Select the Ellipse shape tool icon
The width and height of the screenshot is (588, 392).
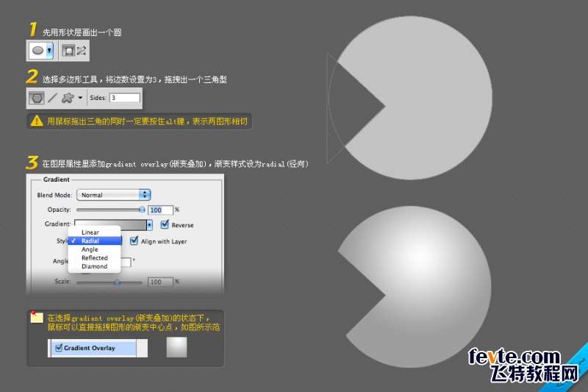tap(38, 50)
